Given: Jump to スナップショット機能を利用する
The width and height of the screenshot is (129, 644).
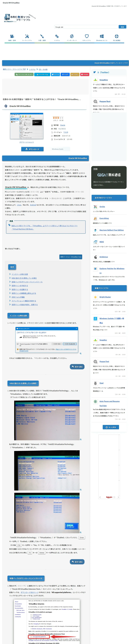Looking at the screenshot, I should [x=24, y=301].
